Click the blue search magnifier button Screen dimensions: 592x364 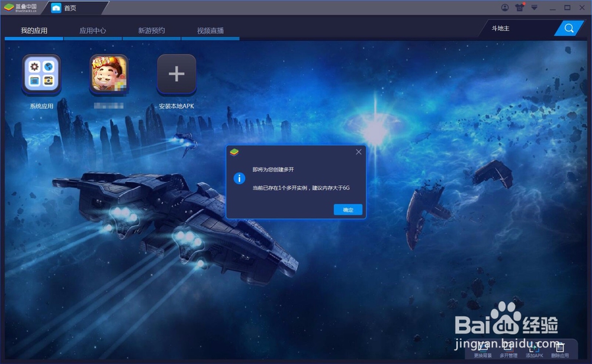coord(568,28)
